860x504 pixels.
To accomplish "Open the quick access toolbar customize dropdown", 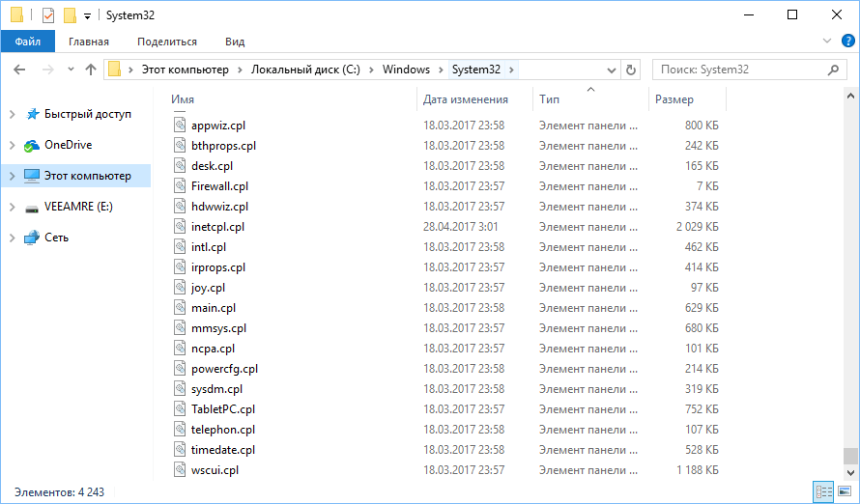I will (x=87, y=16).
